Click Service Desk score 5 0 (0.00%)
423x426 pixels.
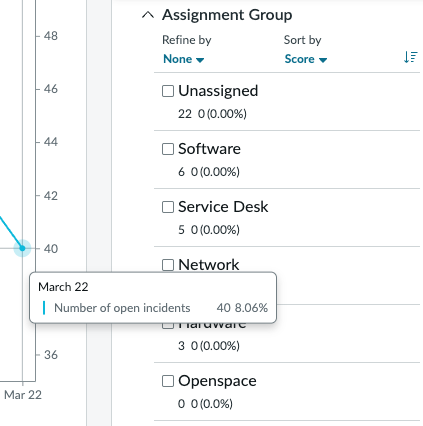209,230
